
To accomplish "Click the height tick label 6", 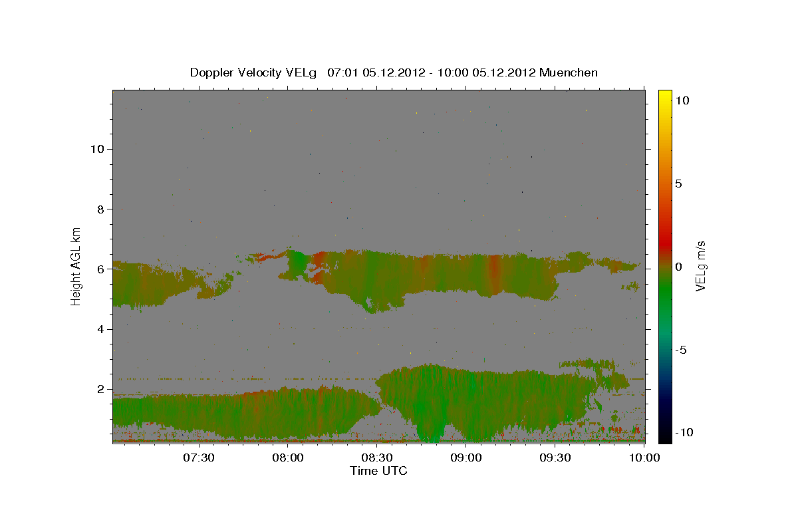I will [100, 269].
